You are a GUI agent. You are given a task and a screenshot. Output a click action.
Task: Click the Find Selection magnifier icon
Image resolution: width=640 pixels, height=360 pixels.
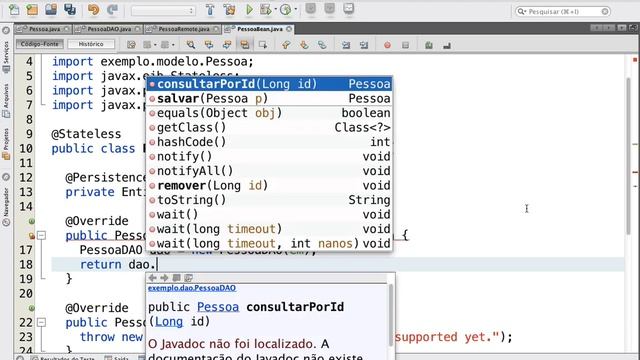coord(190,45)
